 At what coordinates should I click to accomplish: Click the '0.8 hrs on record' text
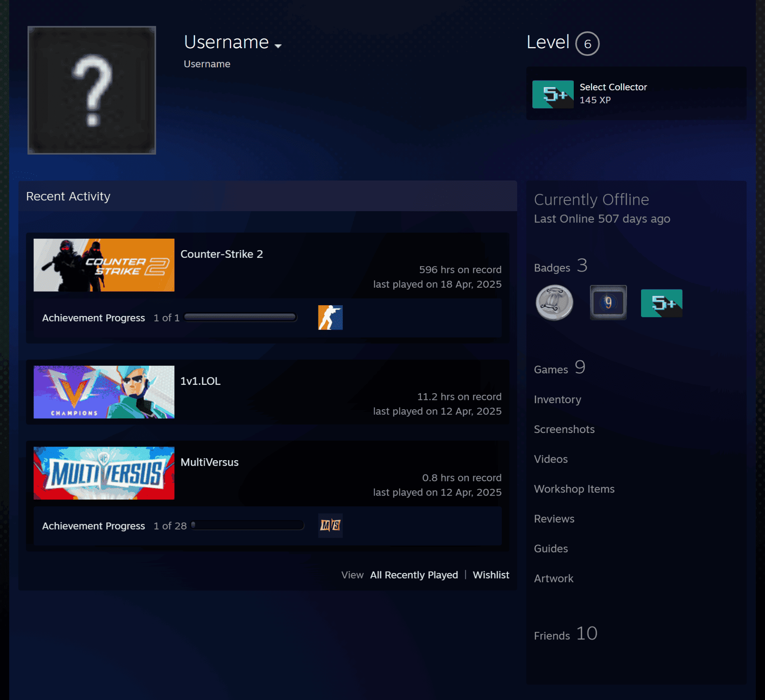(x=462, y=478)
